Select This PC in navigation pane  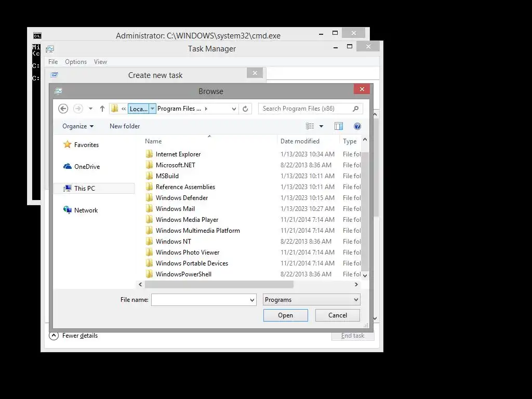tap(94, 188)
